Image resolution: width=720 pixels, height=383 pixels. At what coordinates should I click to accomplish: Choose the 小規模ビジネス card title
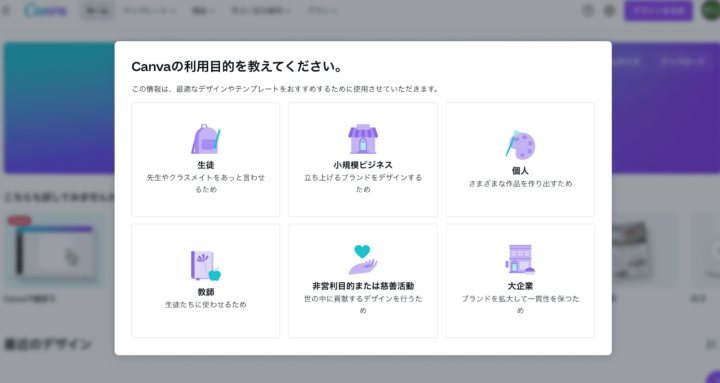click(x=363, y=165)
